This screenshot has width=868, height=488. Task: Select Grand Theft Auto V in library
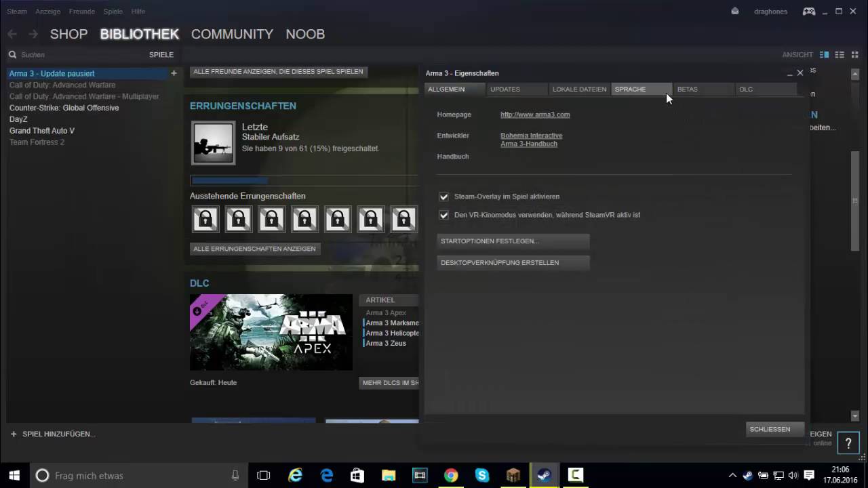[x=42, y=131]
